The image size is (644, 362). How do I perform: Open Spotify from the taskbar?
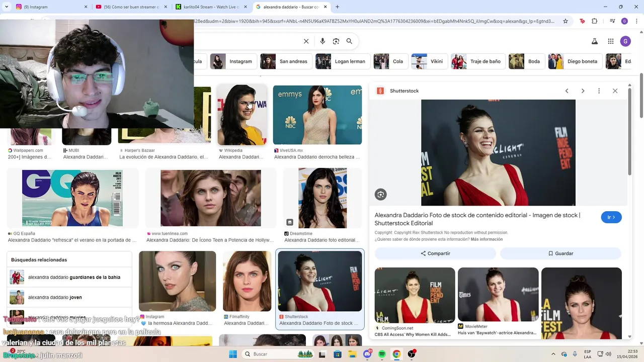(382, 354)
